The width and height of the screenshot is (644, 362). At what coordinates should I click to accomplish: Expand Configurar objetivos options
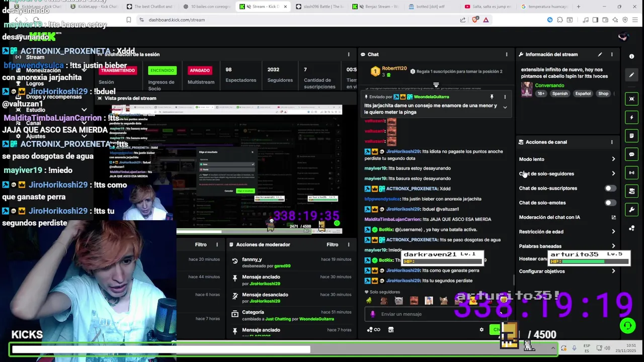coord(613,271)
